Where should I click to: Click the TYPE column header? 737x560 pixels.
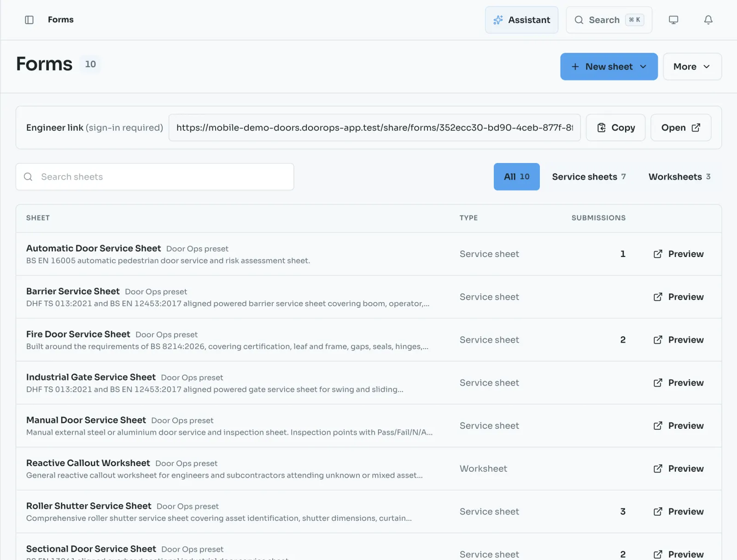[468, 218]
